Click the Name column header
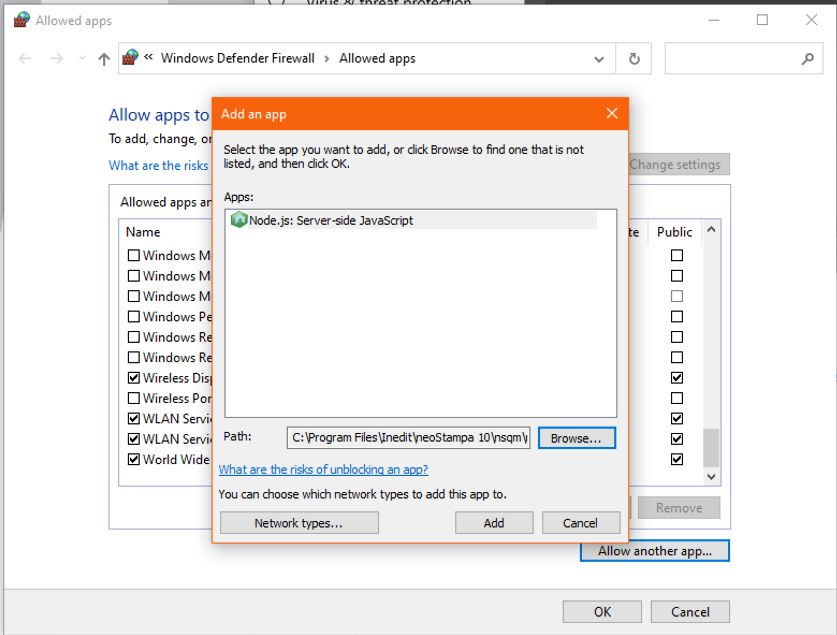Screen dimensions: 837x635 click(x=143, y=232)
